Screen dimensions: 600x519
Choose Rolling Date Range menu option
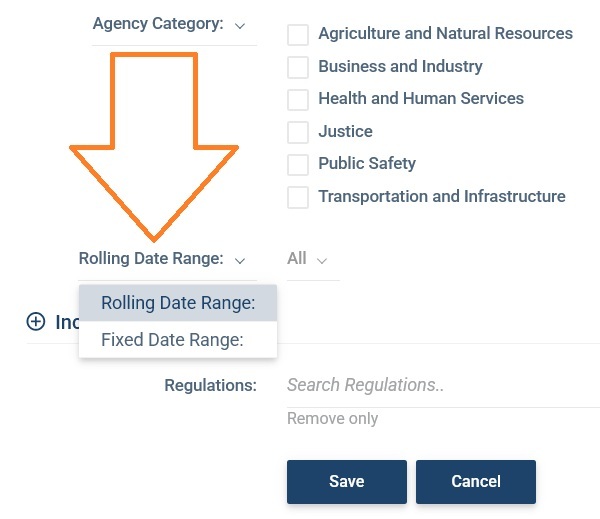pos(178,302)
